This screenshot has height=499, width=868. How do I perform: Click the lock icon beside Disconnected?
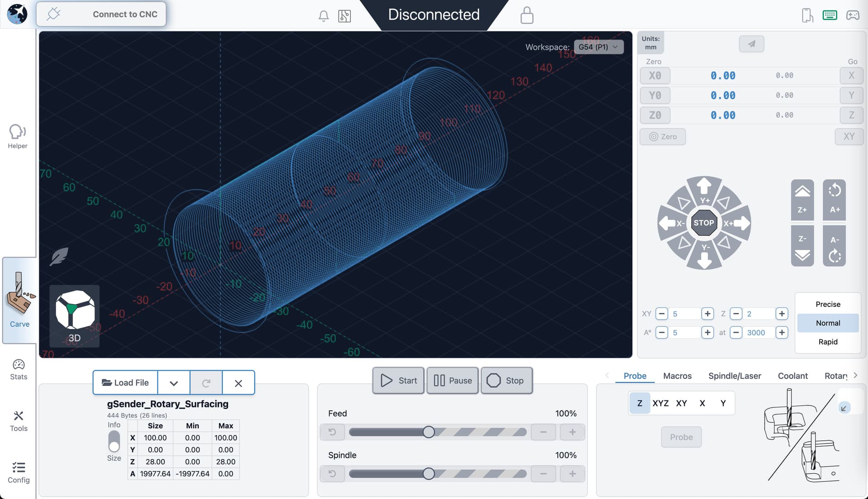pos(527,15)
